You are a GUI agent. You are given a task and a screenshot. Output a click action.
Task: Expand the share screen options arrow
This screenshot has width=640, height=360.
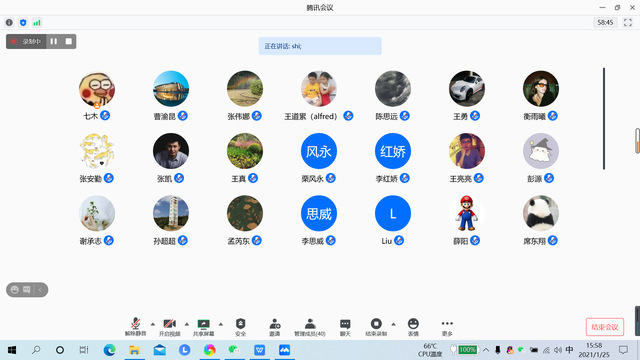[x=221, y=324]
